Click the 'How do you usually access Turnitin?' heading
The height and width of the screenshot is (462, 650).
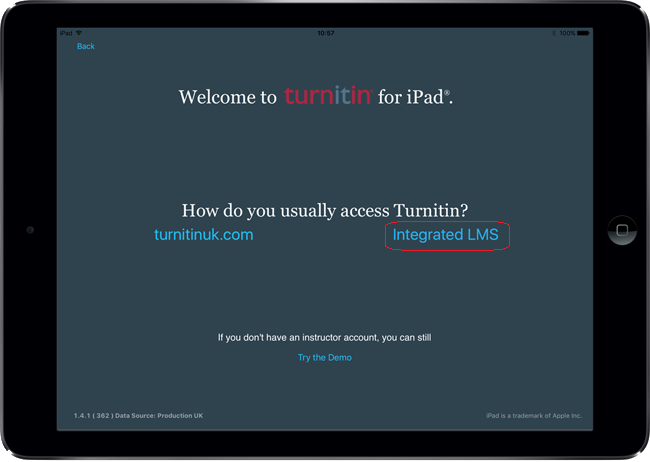(325, 210)
